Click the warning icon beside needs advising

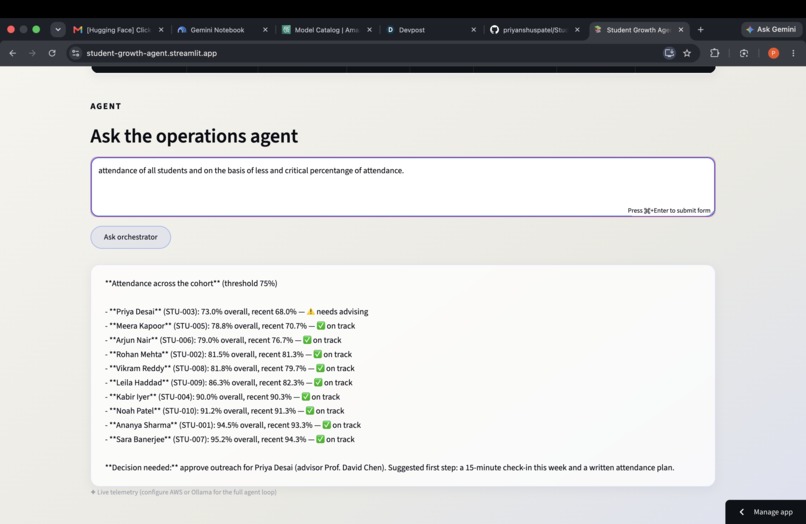[x=310, y=312]
